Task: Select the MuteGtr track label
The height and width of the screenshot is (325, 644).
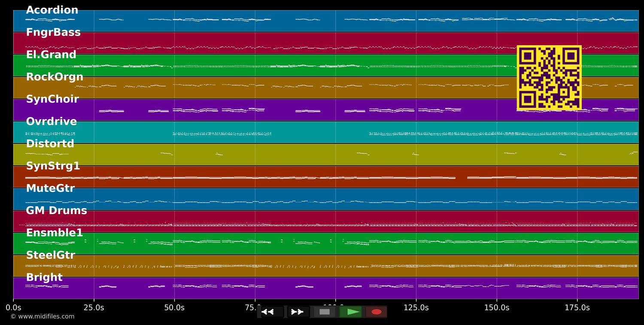Action: [50, 189]
